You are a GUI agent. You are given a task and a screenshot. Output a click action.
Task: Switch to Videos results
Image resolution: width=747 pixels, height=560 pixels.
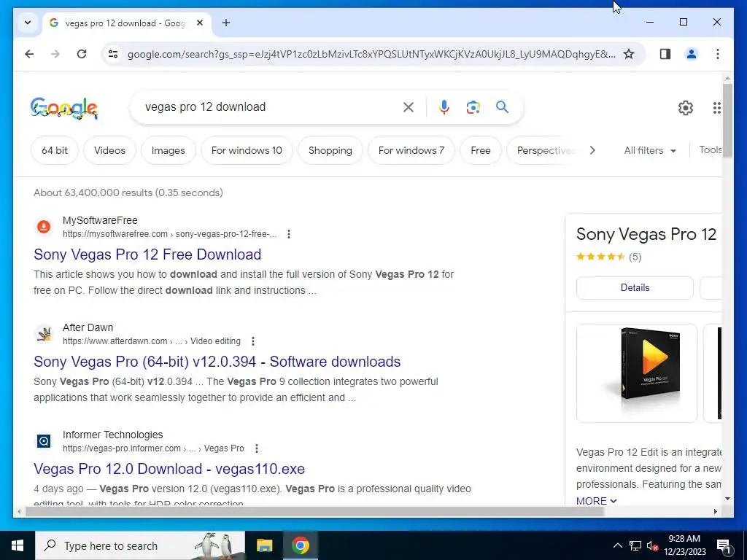[x=109, y=150]
